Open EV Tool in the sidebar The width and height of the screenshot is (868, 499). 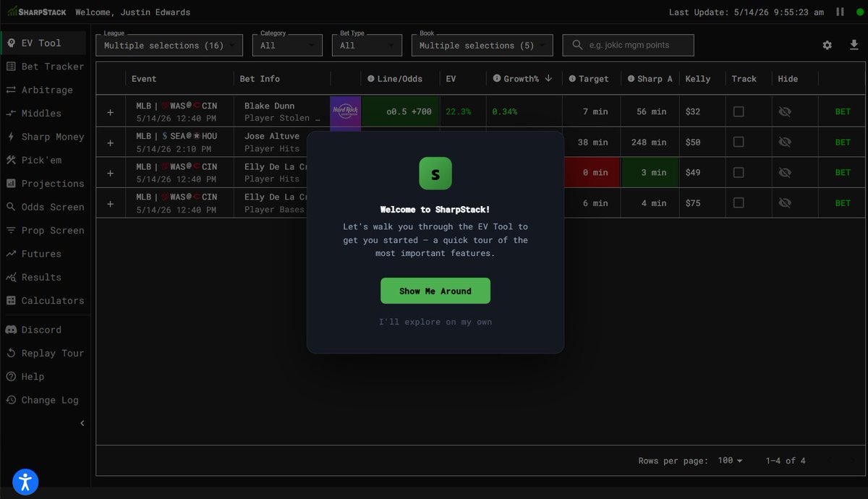coord(43,43)
